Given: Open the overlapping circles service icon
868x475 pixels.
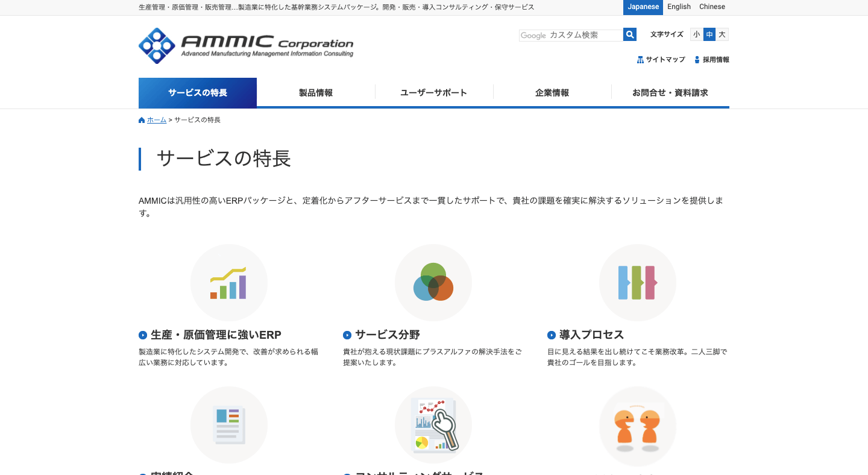Looking at the screenshot, I should [x=433, y=283].
